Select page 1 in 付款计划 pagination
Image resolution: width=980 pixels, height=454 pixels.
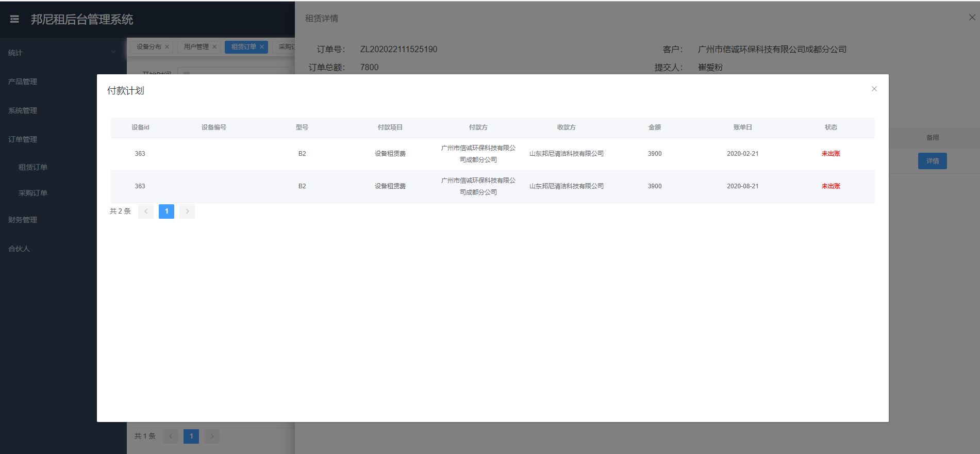tap(167, 212)
